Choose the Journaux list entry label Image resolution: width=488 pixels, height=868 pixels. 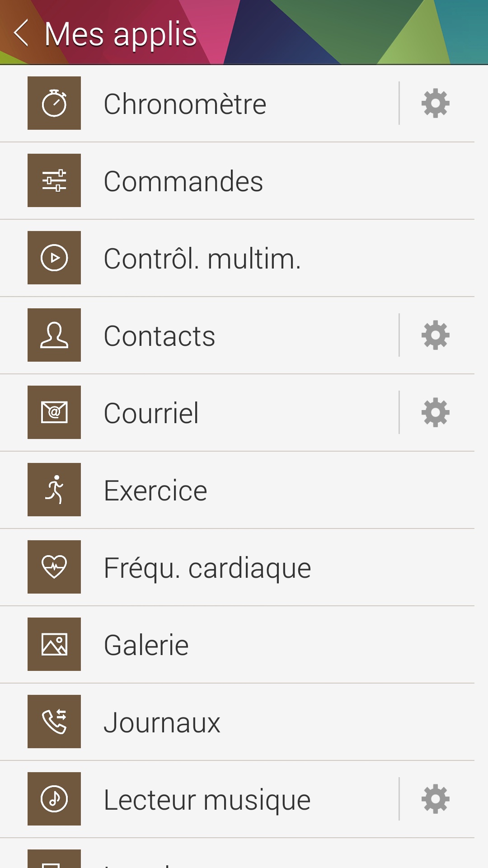click(162, 722)
